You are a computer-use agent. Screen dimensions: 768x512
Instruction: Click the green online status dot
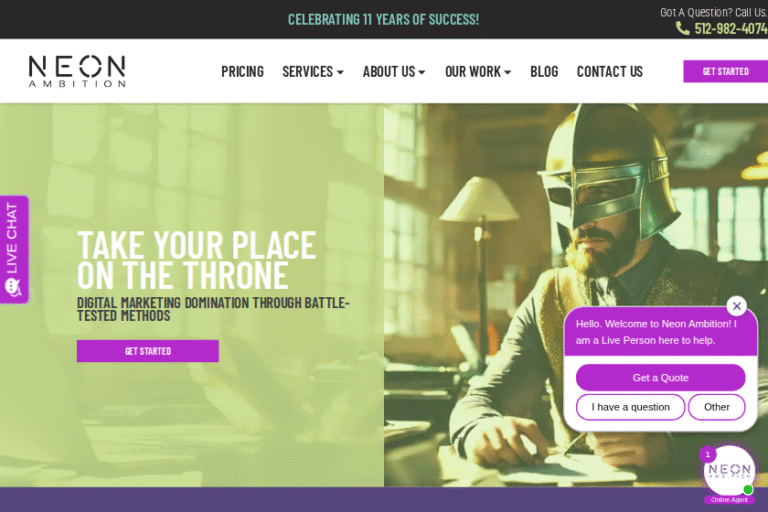coord(747,489)
